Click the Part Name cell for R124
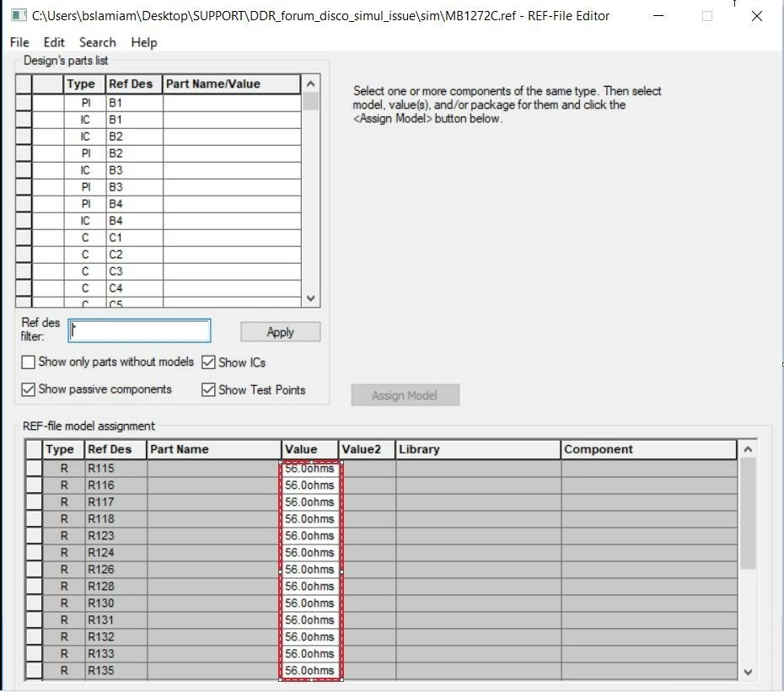This screenshot has width=784, height=692. [214, 552]
